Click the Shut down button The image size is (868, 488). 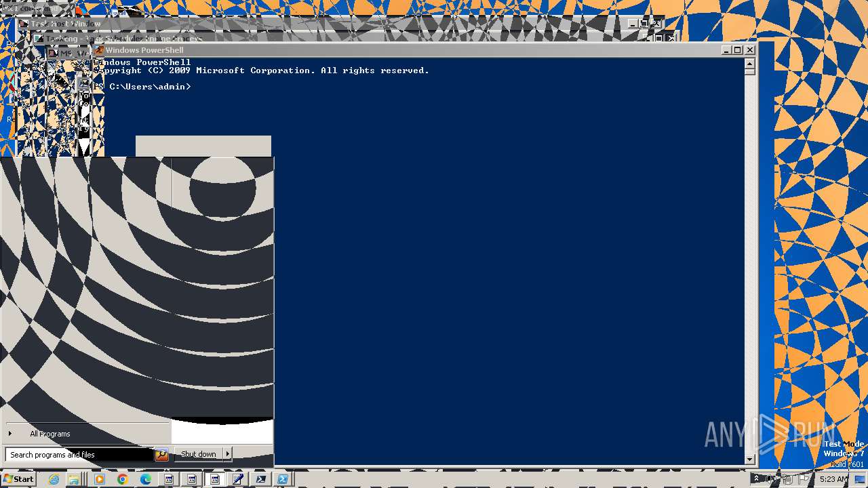(x=199, y=454)
